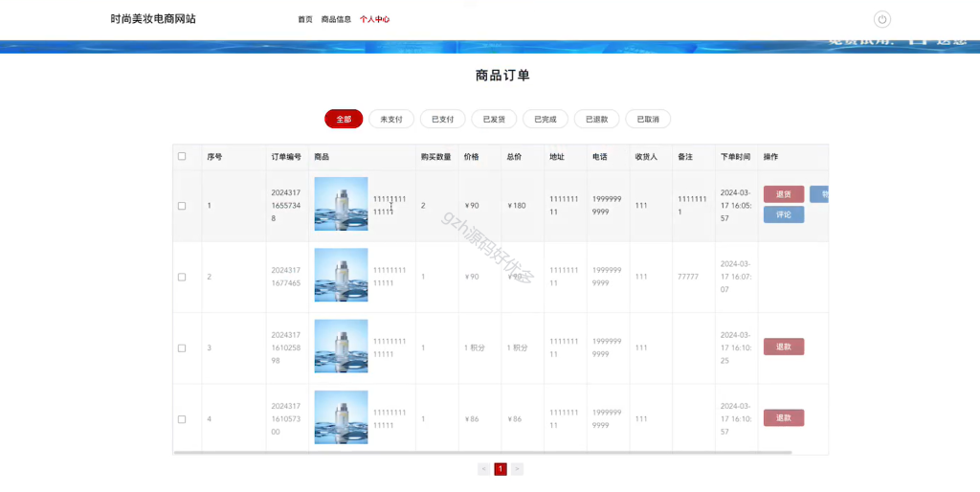Click the 总价 column header
980x492 pixels.
tap(514, 157)
